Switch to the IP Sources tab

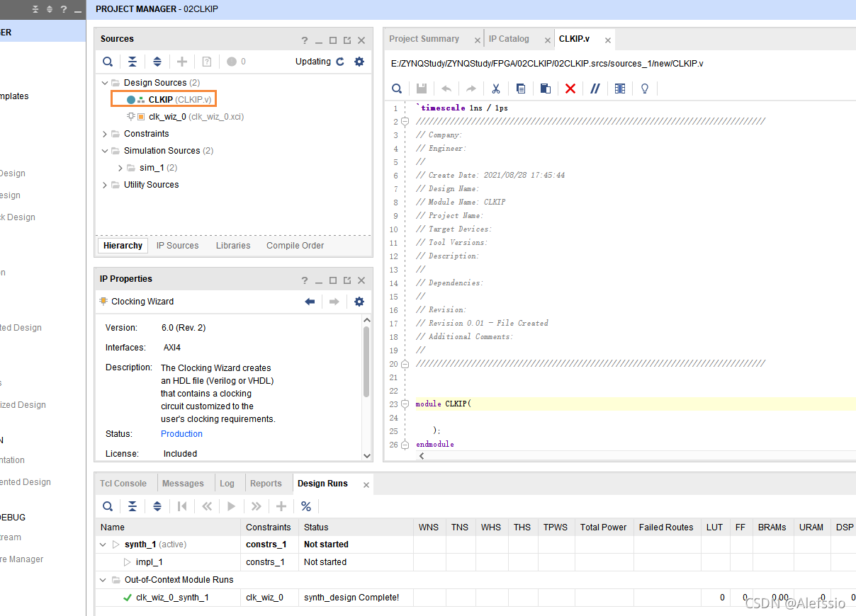tap(177, 246)
